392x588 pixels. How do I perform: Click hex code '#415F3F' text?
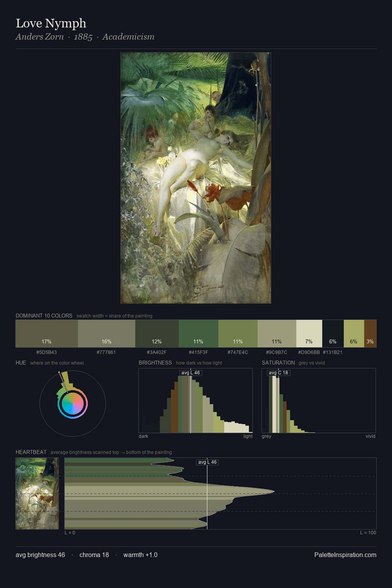coord(198,352)
